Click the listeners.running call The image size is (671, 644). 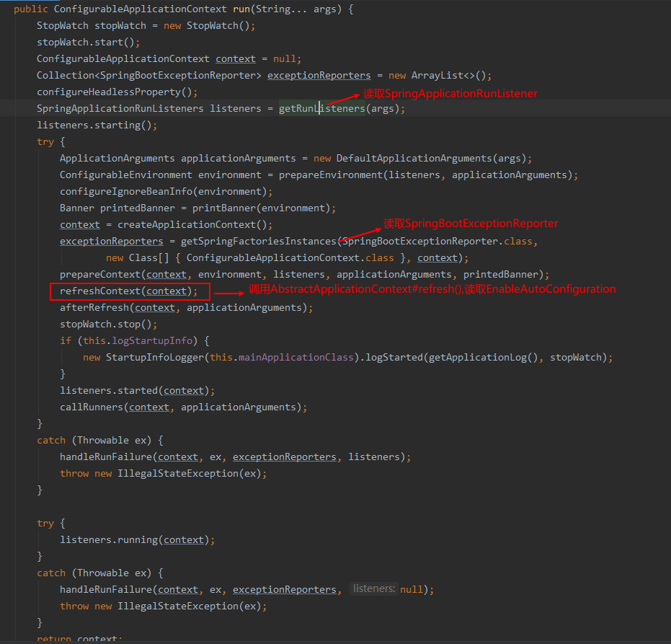109,540
